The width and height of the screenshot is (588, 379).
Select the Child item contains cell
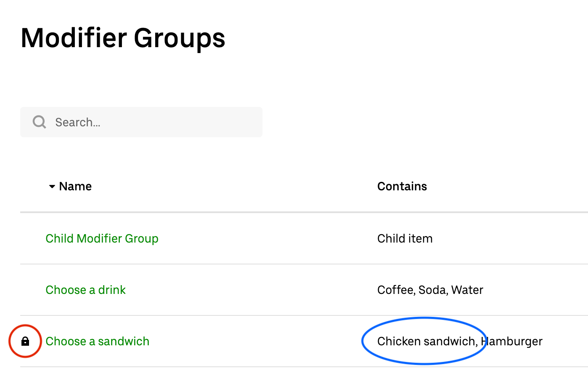coord(405,239)
